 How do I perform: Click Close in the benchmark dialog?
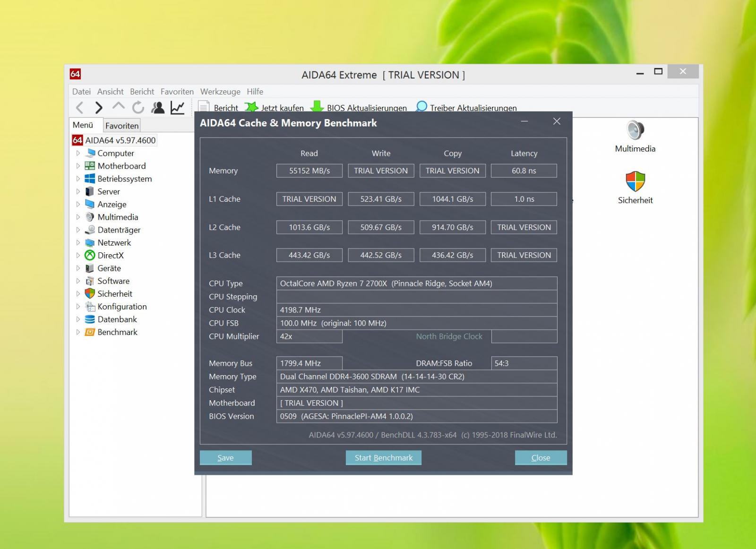541,458
